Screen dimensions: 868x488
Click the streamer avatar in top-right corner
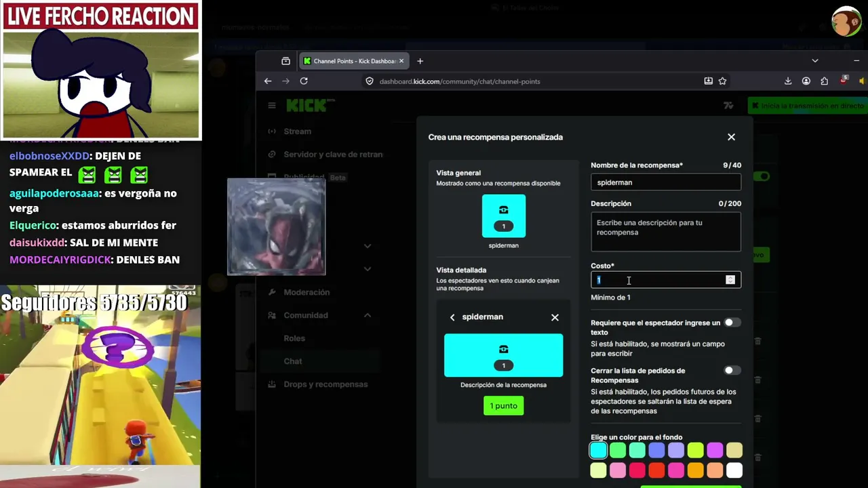pyautogui.click(x=846, y=22)
